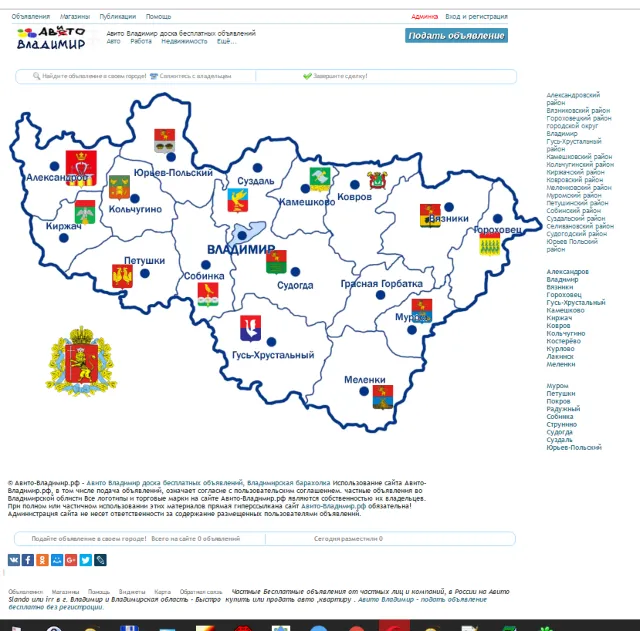
Task: Click the Киржач coat of arms
Action: pos(85,212)
